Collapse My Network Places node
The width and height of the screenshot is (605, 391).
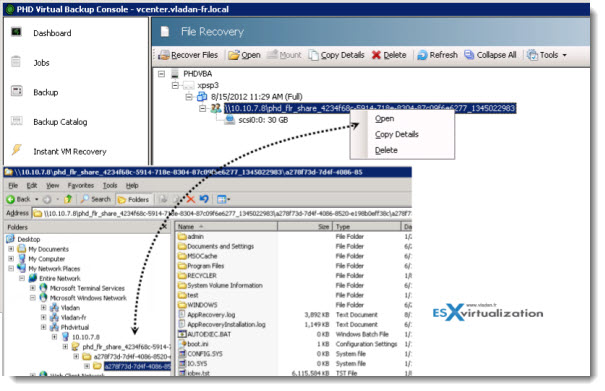(x=11, y=269)
